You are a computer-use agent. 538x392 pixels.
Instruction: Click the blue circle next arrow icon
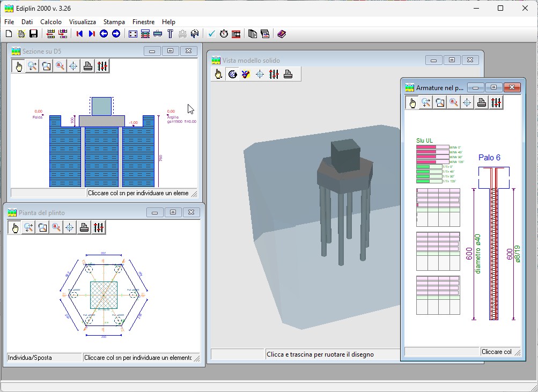pos(116,34)
